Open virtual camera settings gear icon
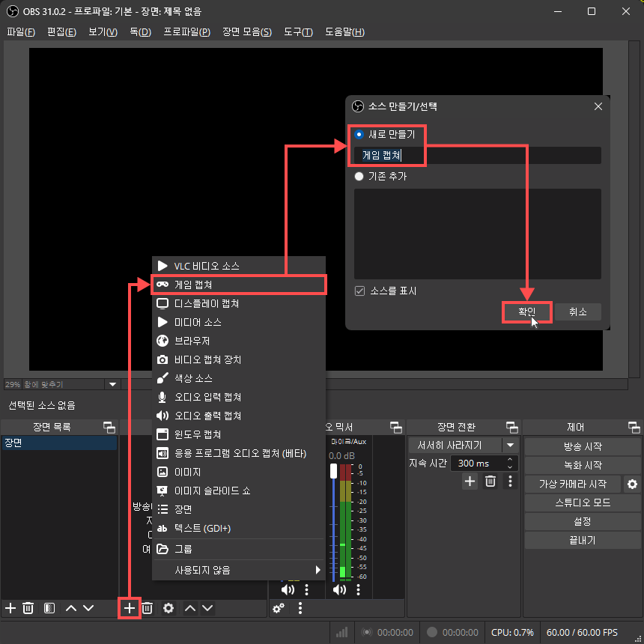This screenshot has width=644, height=644. pos(632,484)
